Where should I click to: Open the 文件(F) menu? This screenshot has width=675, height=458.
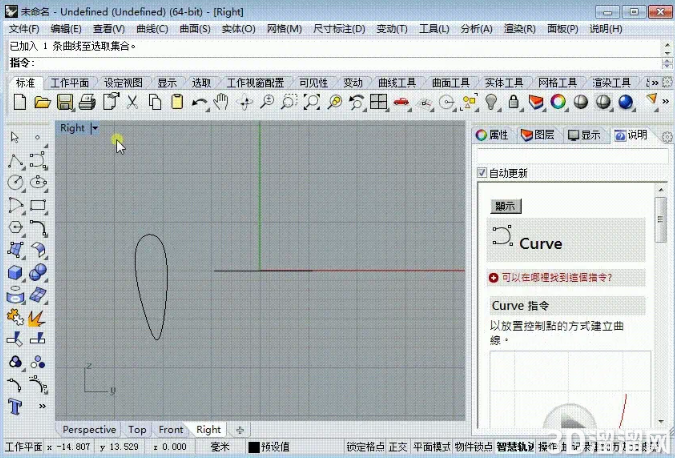(x=24, y=29)
